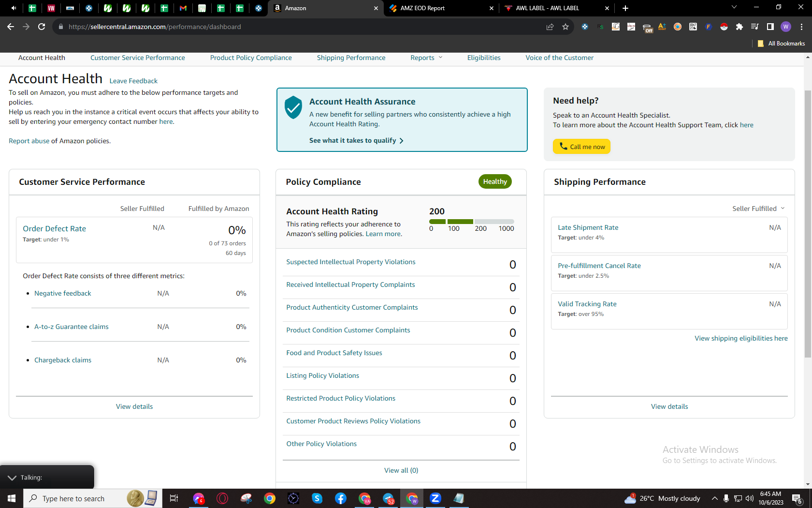Click the share page icon in address bar
Image resolution: width=812 pixels, height=508 pixels.
550,27
